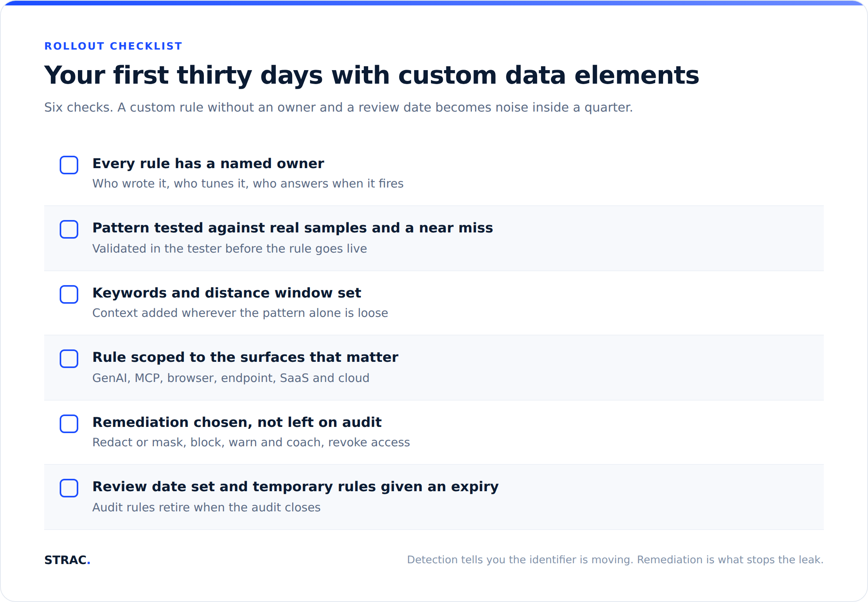This screenshot has width=868, height=602.
Task: Click 'Redact or mask, block, warn' description
Action: (251, 442)
